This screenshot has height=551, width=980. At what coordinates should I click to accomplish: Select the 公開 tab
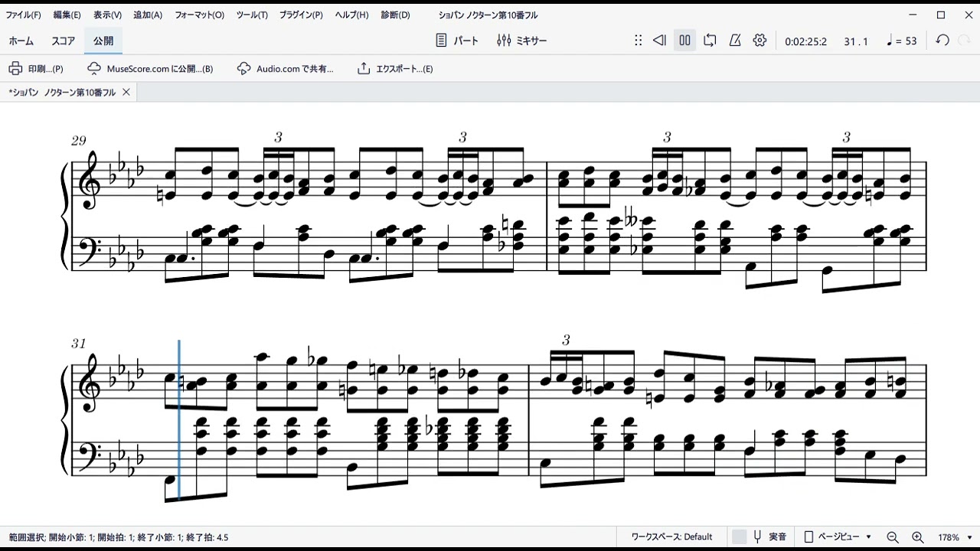click(x=103, y=41)
